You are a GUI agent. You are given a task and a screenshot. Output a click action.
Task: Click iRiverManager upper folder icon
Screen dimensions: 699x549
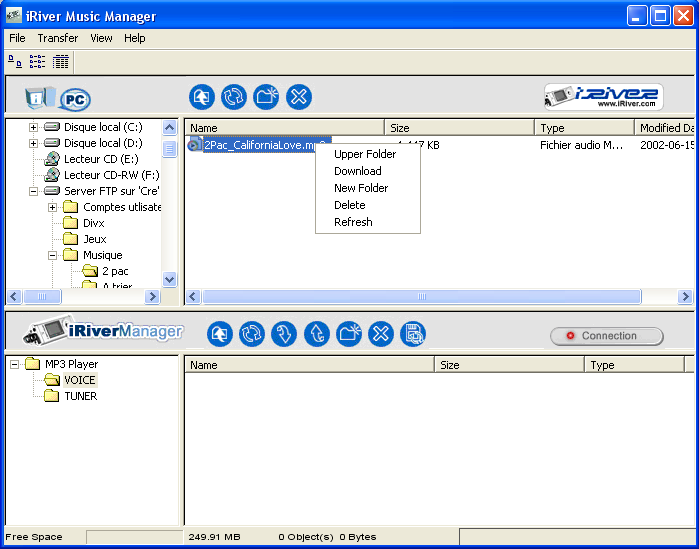tap(220, 334)
